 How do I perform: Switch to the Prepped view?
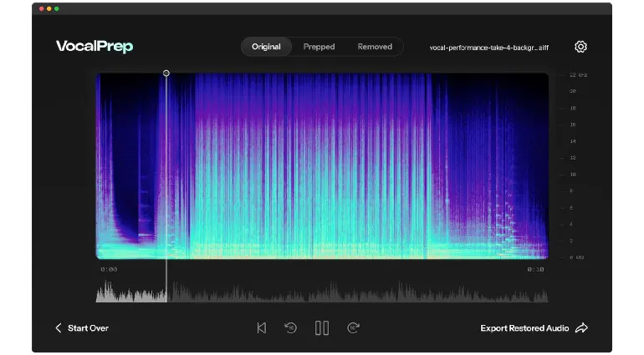point(319,47)
